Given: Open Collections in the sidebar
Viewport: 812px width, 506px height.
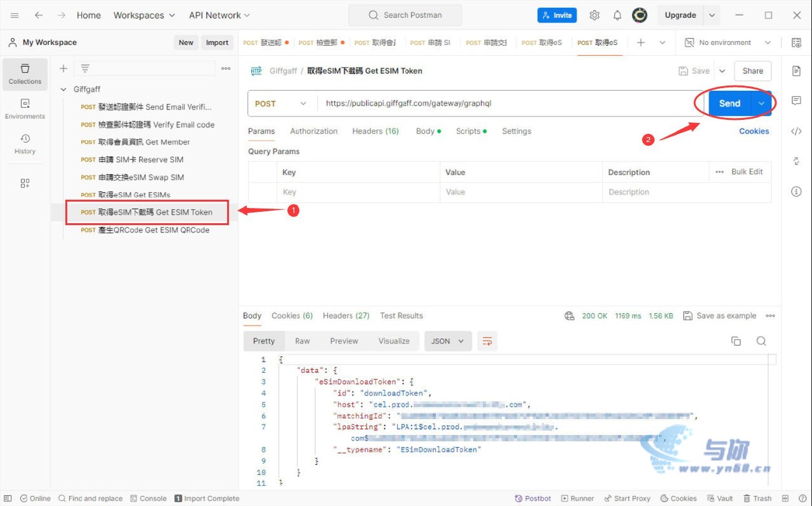Looking at the screenshot, I should pos(25,74).
